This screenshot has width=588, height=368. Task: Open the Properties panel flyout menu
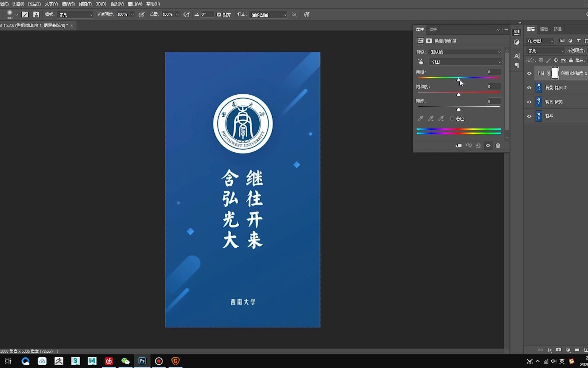(506, 30)
